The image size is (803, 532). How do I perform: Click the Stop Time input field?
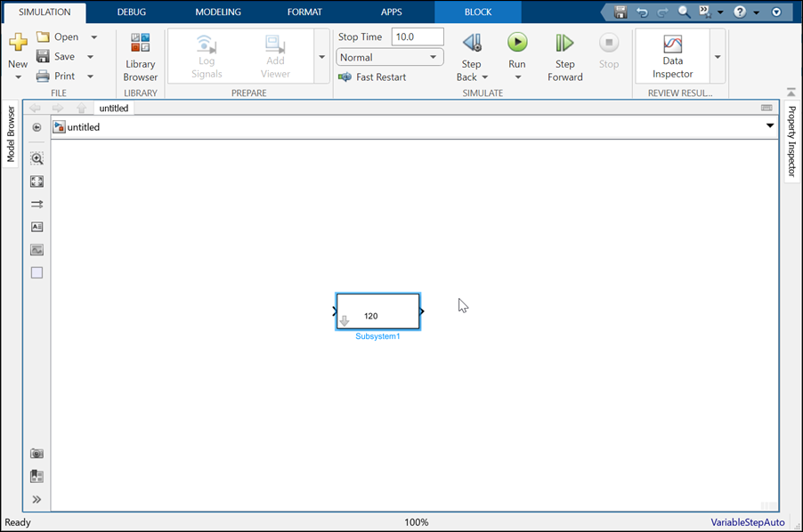pyautogui.click(x=418, y=36)
